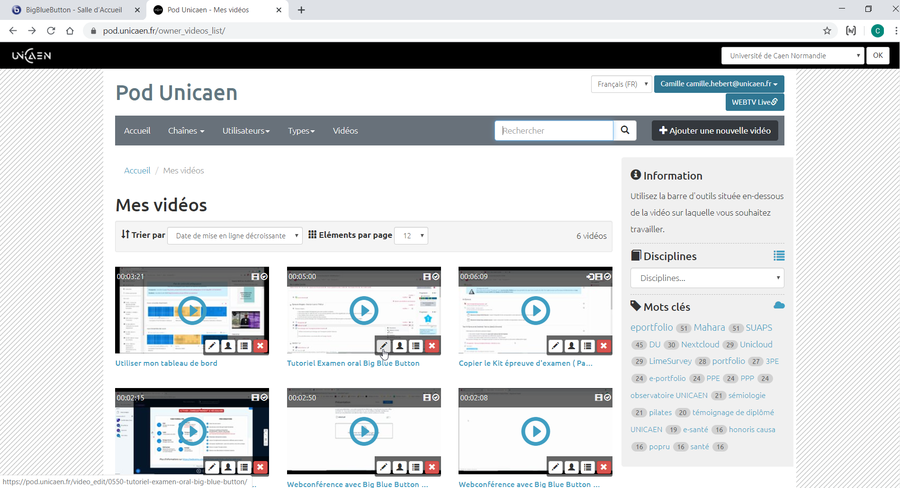Viewport: 900px width, 488px height.
Task: Open person icon for 'Tutoriel Examen oral' video
Action: (x=399, y=346)
